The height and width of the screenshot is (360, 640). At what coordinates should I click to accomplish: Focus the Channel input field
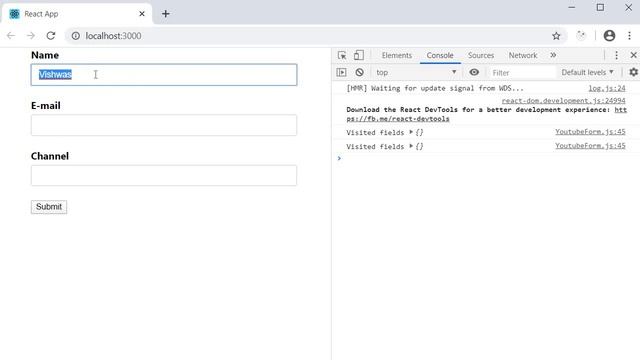click(164, 176)
